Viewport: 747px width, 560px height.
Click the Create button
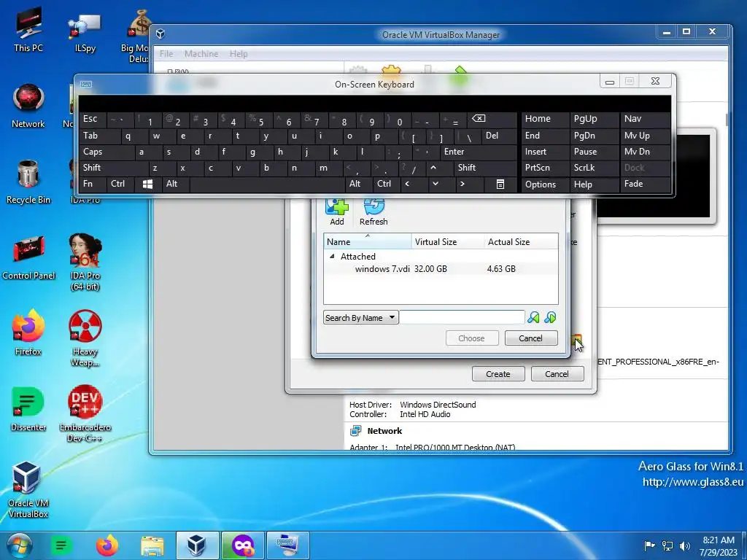point(498,374)
